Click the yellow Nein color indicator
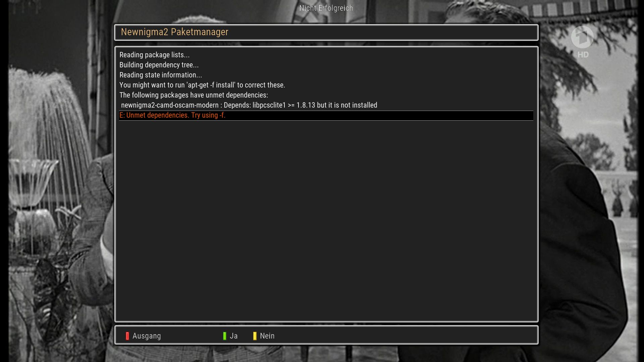 coord(255,336)
